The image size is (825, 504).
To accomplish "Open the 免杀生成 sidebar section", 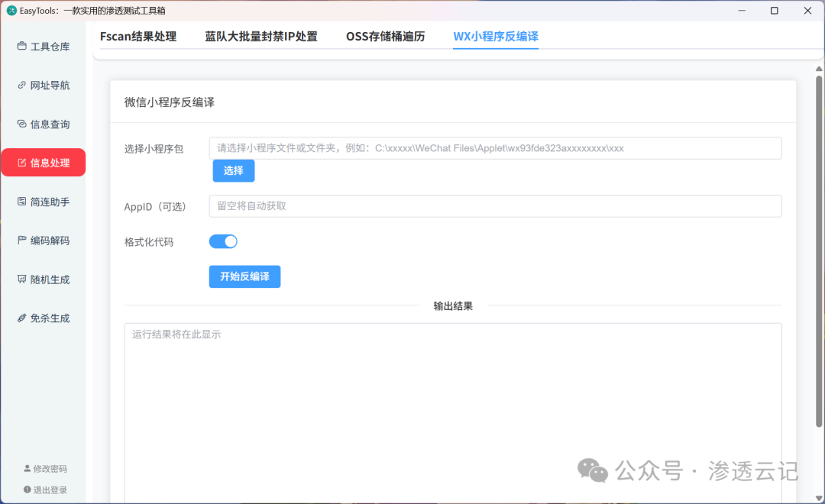I will point(44,318).
